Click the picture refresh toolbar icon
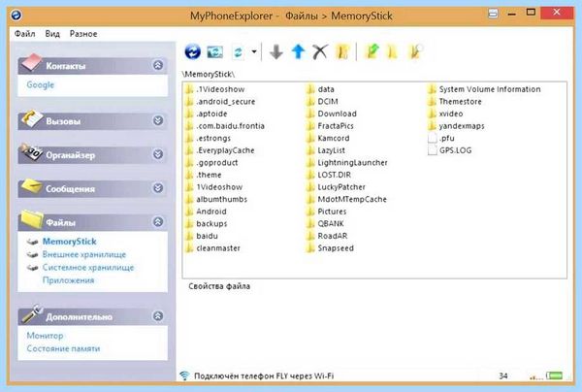The width and height of the screenshot is (582, 392). click(x=215, y=52)
